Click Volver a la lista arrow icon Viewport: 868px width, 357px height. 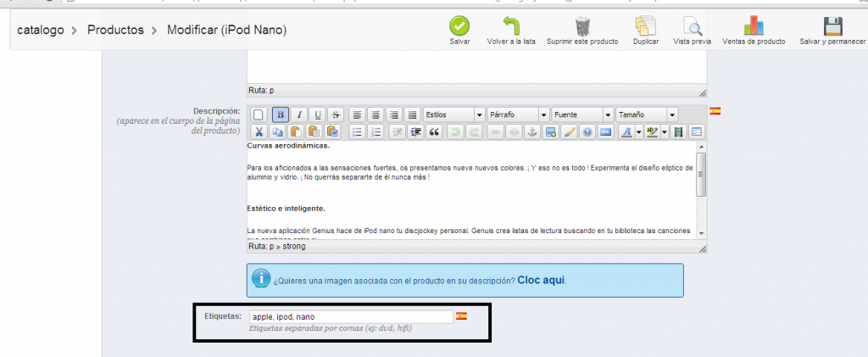coord(510,26)
